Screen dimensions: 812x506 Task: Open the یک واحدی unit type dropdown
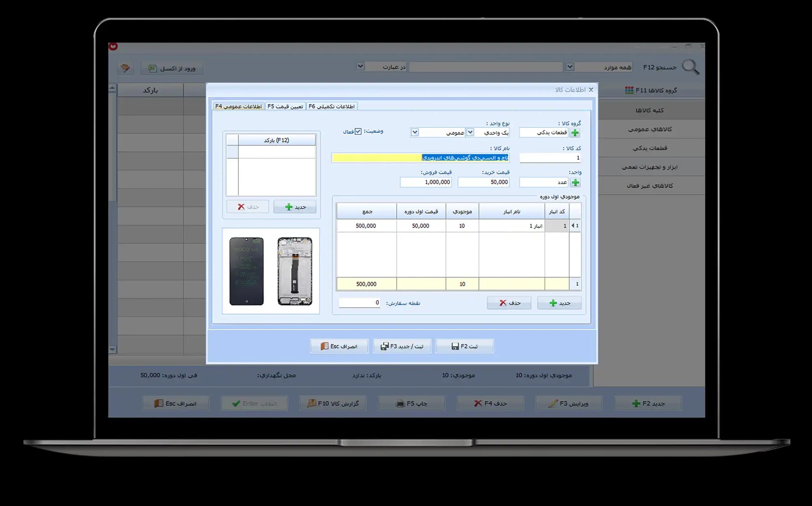pos(470,132)
